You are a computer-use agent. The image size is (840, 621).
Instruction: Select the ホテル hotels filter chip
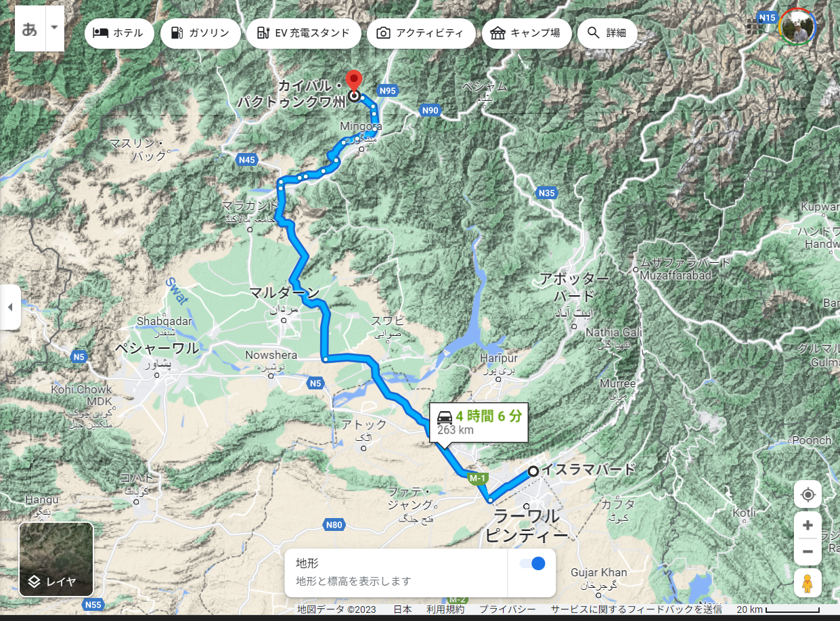[x=119, y=33]
